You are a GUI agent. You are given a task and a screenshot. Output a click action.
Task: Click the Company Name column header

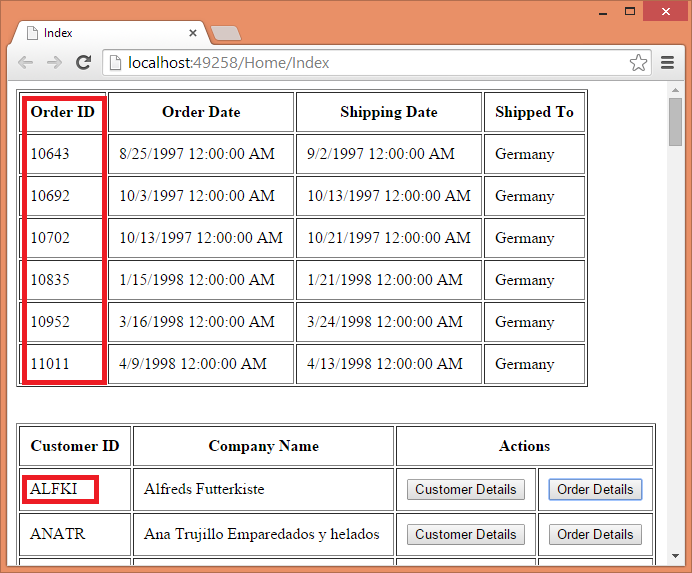tap(263, 446)
